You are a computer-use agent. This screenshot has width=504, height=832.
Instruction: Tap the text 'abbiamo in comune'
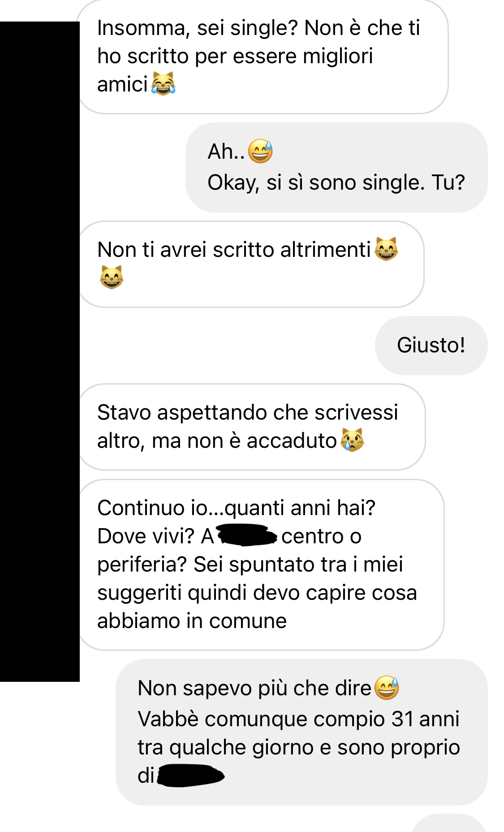click(x=192, y=621)
